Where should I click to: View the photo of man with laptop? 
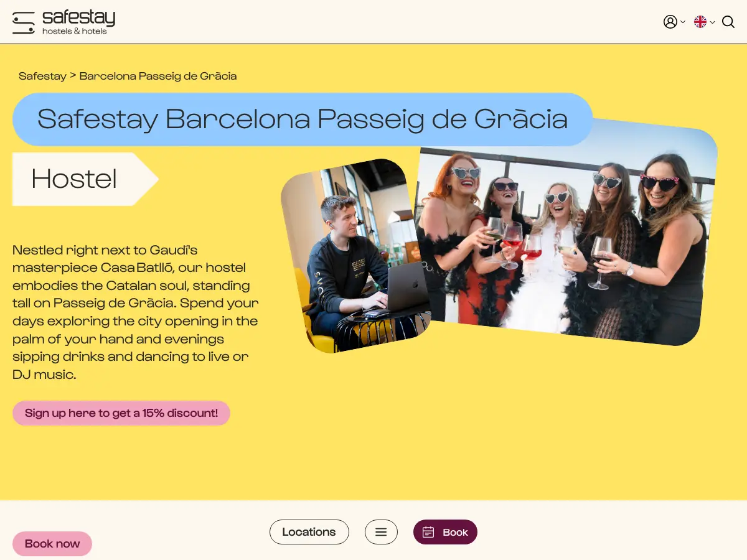point(355,255)
